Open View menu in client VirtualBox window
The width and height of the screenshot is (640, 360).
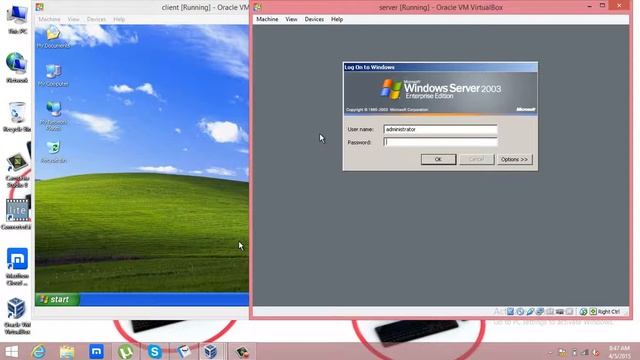[x=73, y=19]
